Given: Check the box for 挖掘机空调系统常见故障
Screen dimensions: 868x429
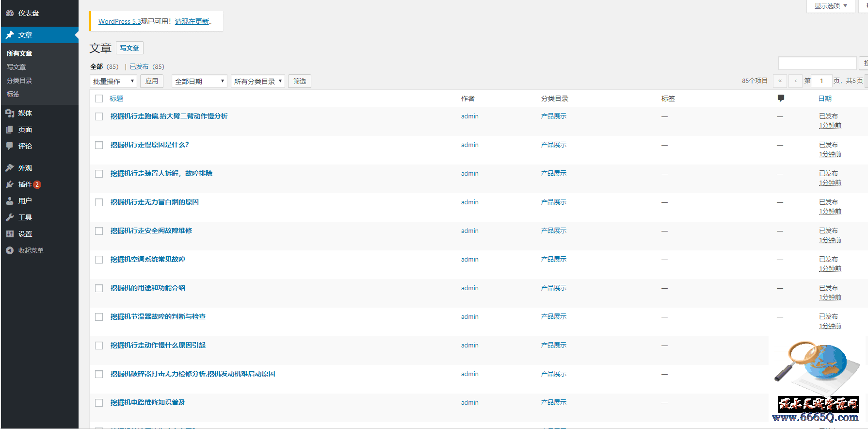Looking at the screenshot, I should click(x=99, y=260).
